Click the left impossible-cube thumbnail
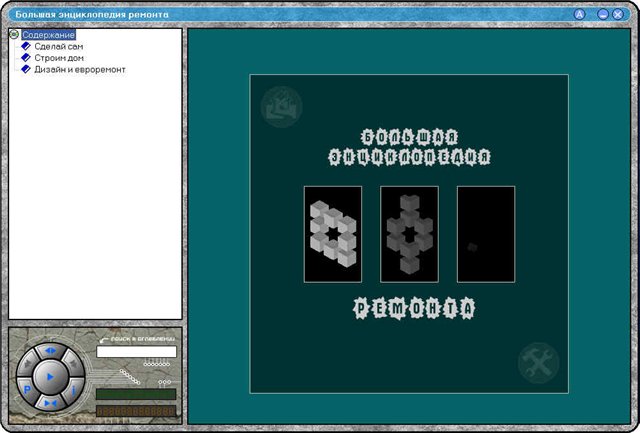Viewport: 640px width, 433px height. click(x=333, y=233)
